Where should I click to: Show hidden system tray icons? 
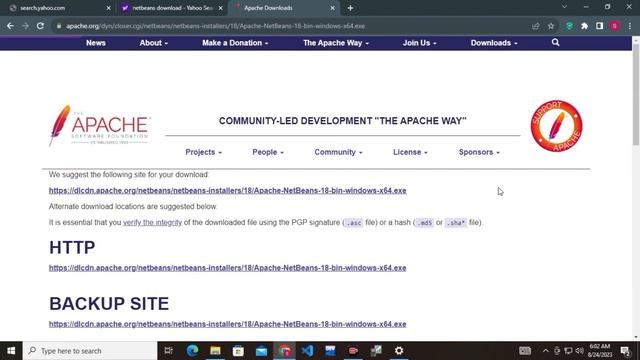[x=546, y=351]
